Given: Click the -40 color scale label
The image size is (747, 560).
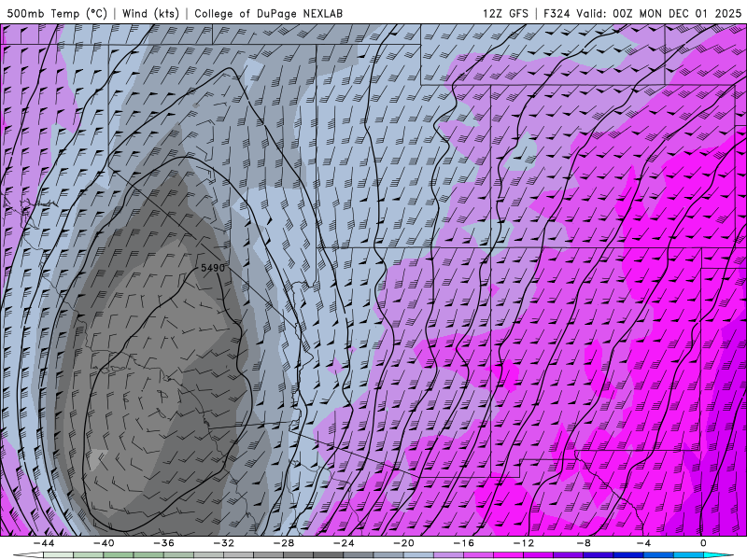Looking at the screenshot, I should (x=104, y=543).
